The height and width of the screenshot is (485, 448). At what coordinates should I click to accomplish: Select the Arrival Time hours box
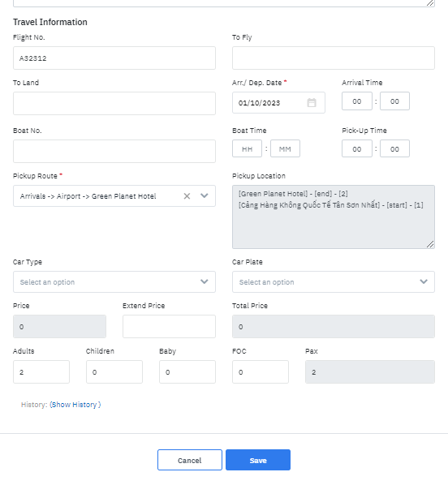tap(357, 101)
